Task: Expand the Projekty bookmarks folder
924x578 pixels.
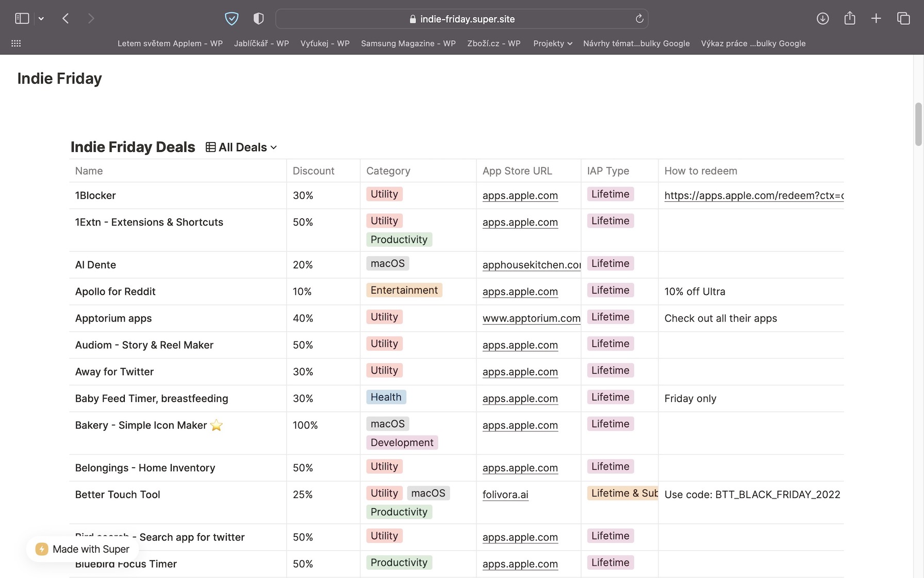Action: 552,43
